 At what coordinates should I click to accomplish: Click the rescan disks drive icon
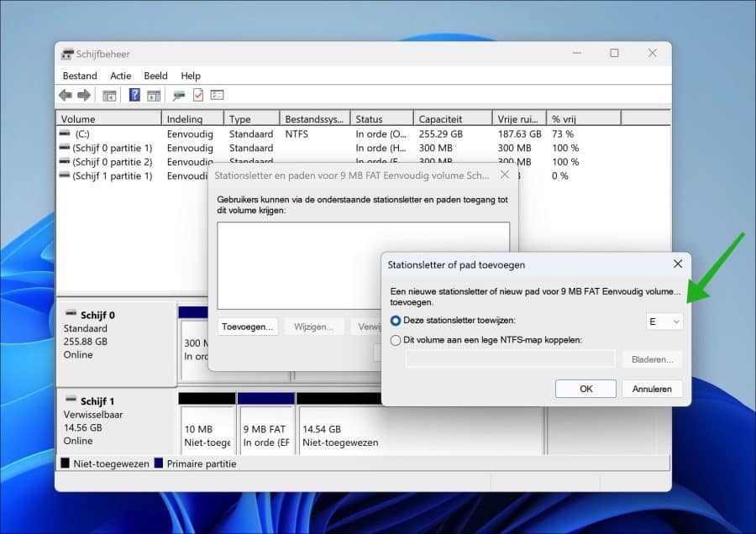click(179, 96)
